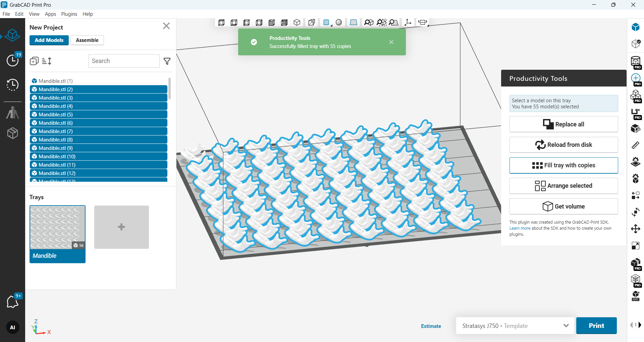The height and width of the screenshot is (342, 644).
Task: Open the rotate tool in right sidebar
Action: pos(635,212)
